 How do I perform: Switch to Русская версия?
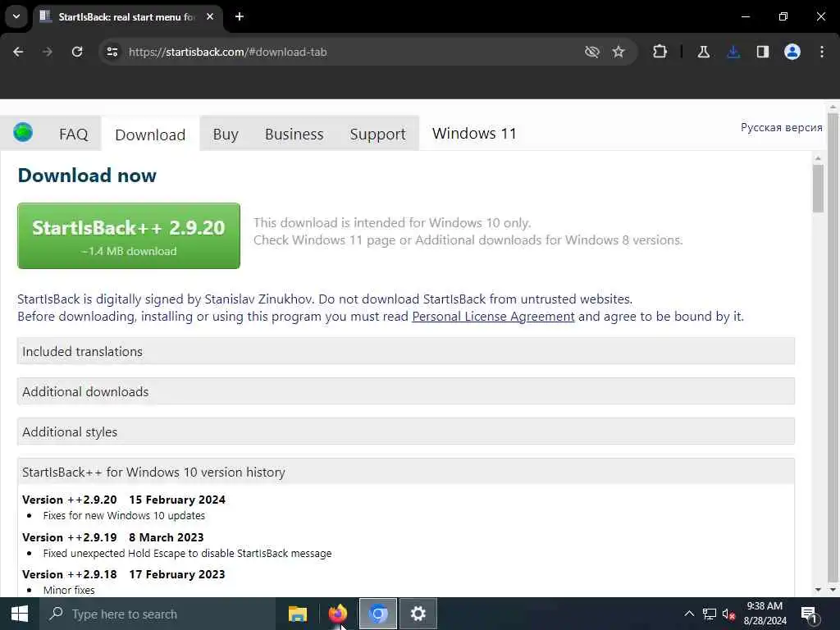(x=781, y=127)
